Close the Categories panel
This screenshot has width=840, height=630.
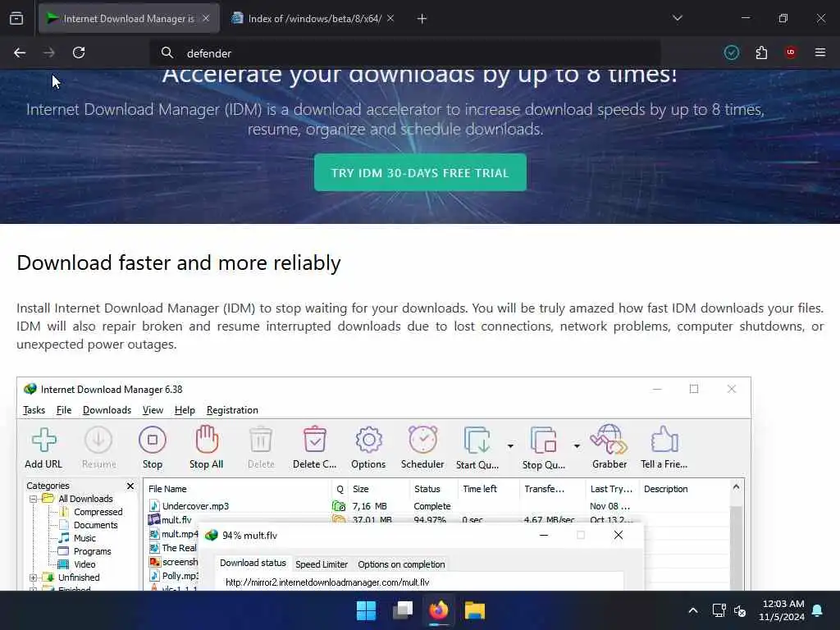tap(130, 486)
